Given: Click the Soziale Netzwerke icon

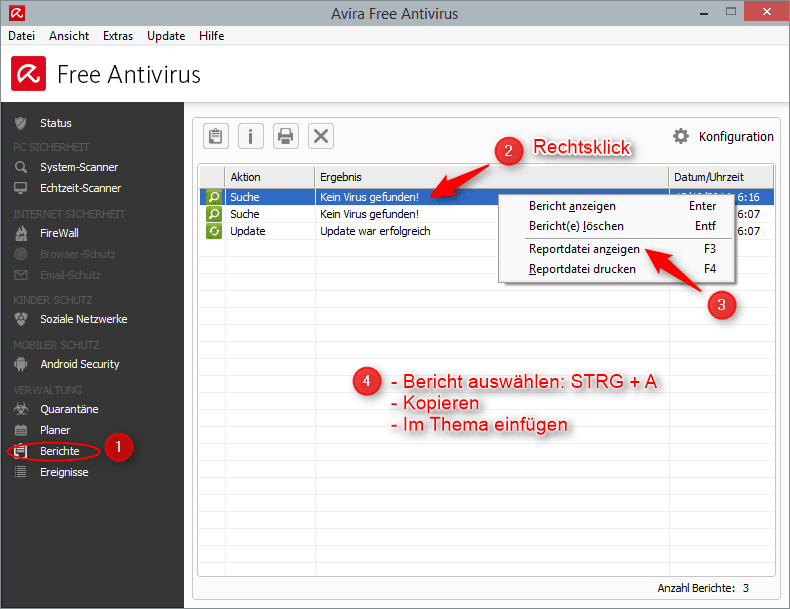Looking at the screenshot, I should click(21, 319).
